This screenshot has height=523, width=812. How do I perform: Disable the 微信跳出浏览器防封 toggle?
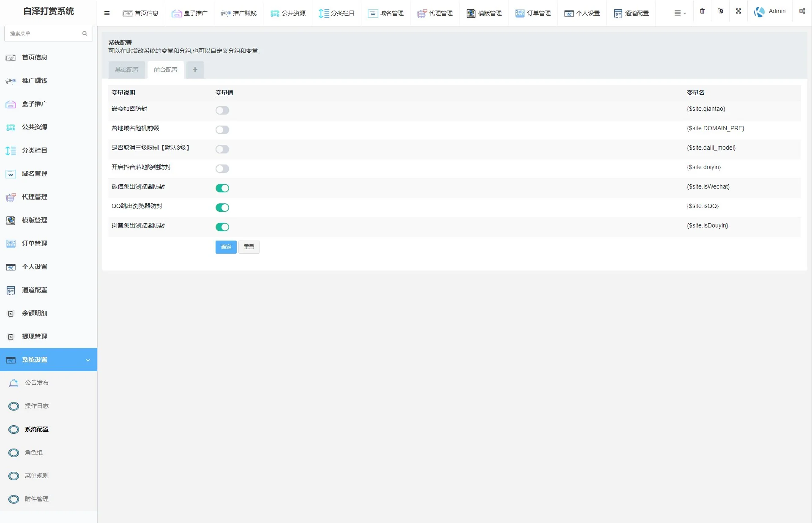222,188
